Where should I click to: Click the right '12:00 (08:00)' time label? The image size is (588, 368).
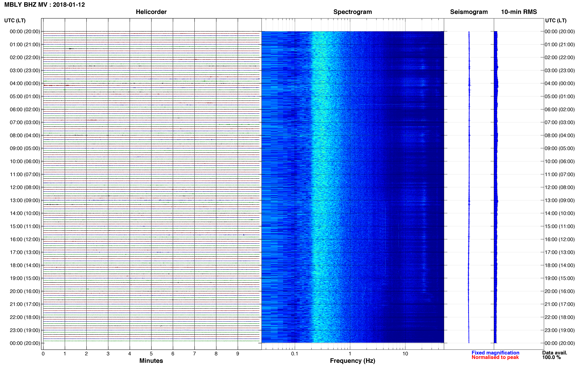pos(560,187)
